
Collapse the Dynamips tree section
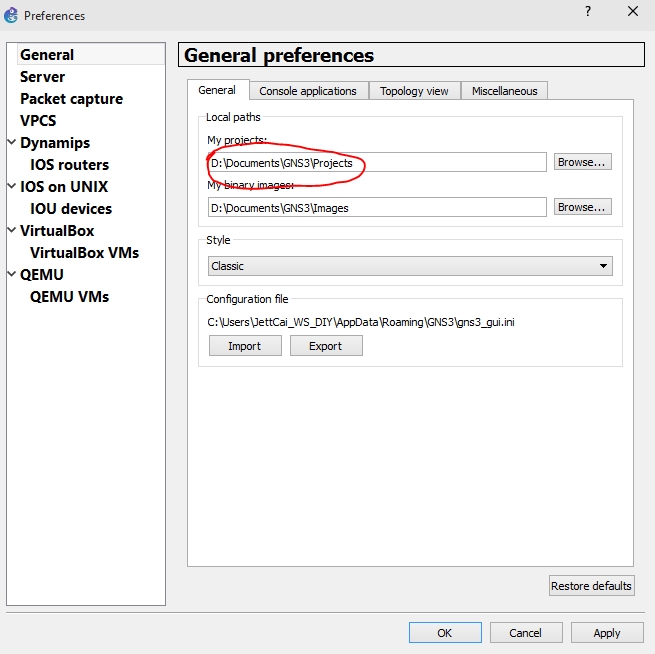coord(12,142)
